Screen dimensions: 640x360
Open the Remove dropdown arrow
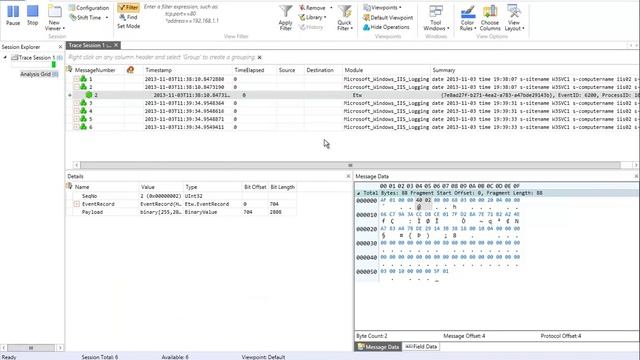pyautogui.click(x=331, y=8)
